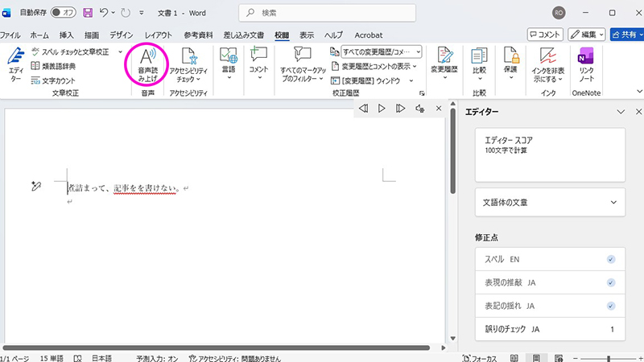Open the エディター icon in the ribbon
The height and width of the screenshot is (362, 644).
[x=15, y=64]
